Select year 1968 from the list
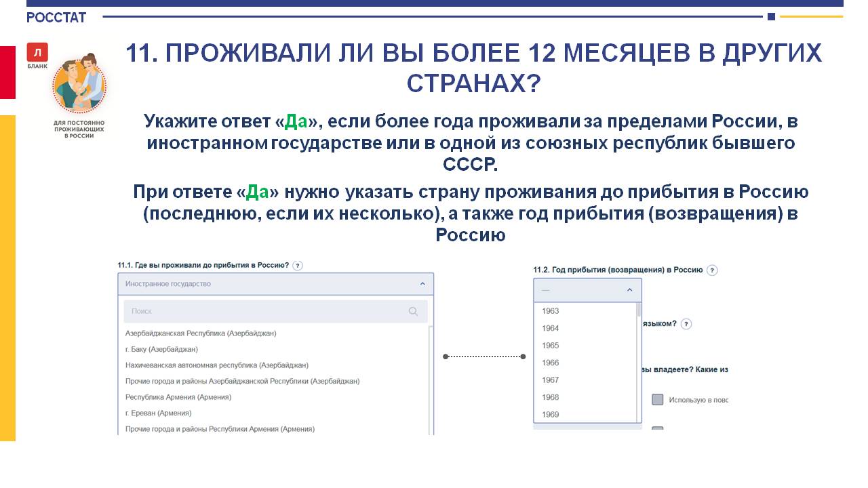Image resolution: width=868 pixels, height=488 pixels. tap(551, 397)
